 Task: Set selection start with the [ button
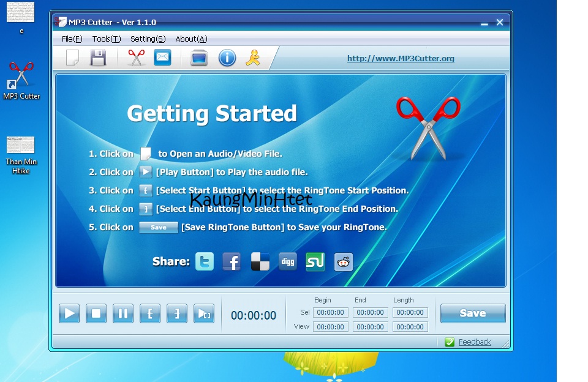150,313
